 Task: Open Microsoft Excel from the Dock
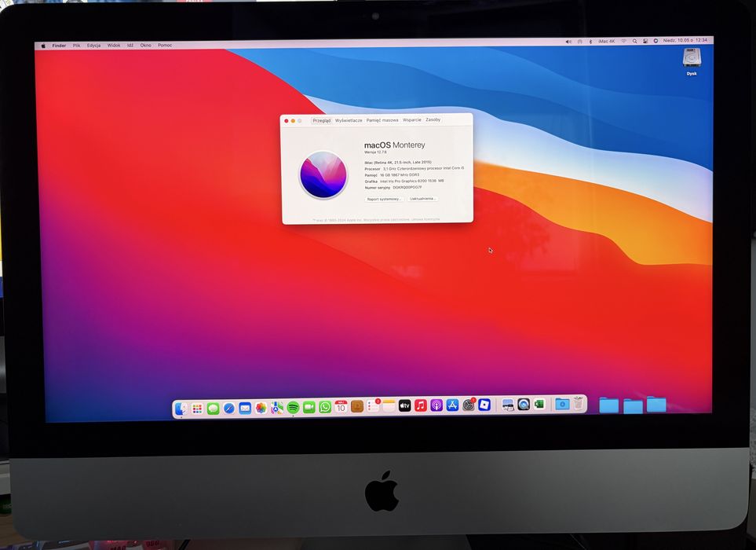point(539,404)
